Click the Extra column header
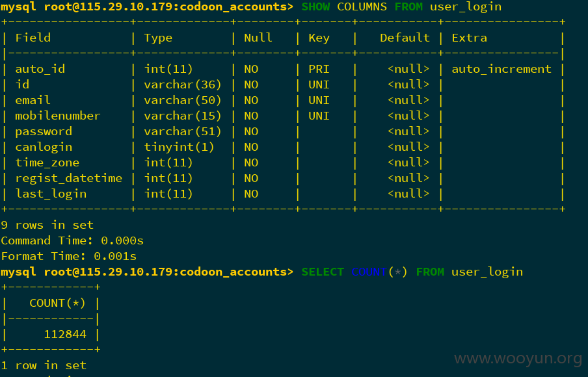Image resolution: width=588 pixels, height=377 pixels. click(469, 38)
